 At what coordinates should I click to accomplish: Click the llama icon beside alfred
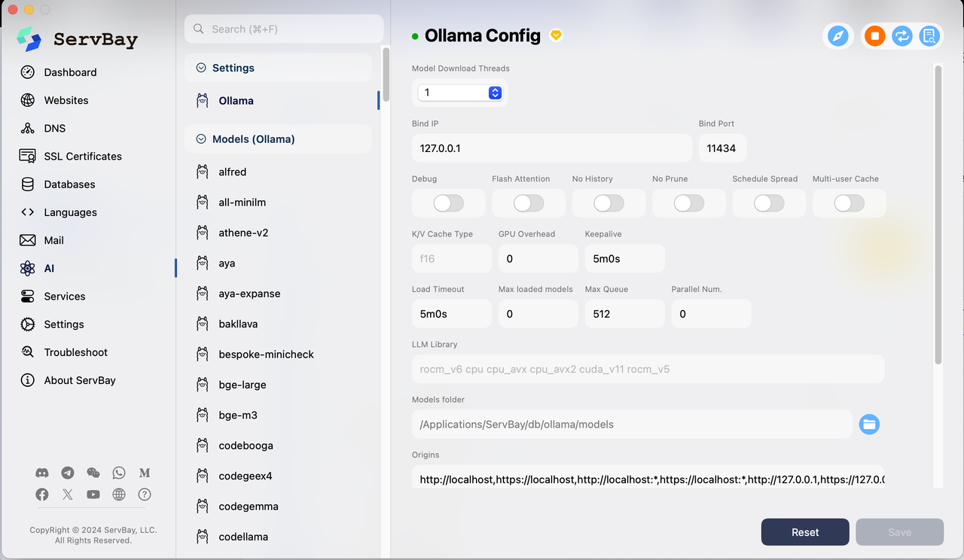[x=202, y=172]
